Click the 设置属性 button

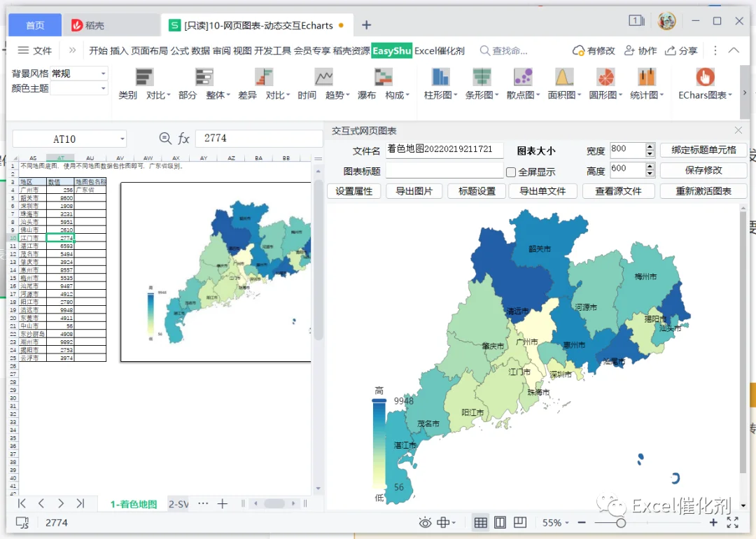(x=354, y=191)
